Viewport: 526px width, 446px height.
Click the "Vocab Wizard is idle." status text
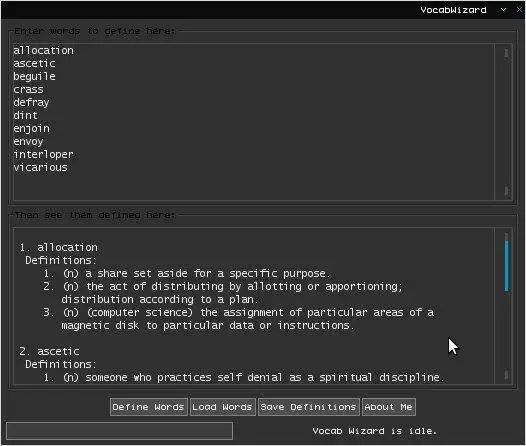point(375,431)
